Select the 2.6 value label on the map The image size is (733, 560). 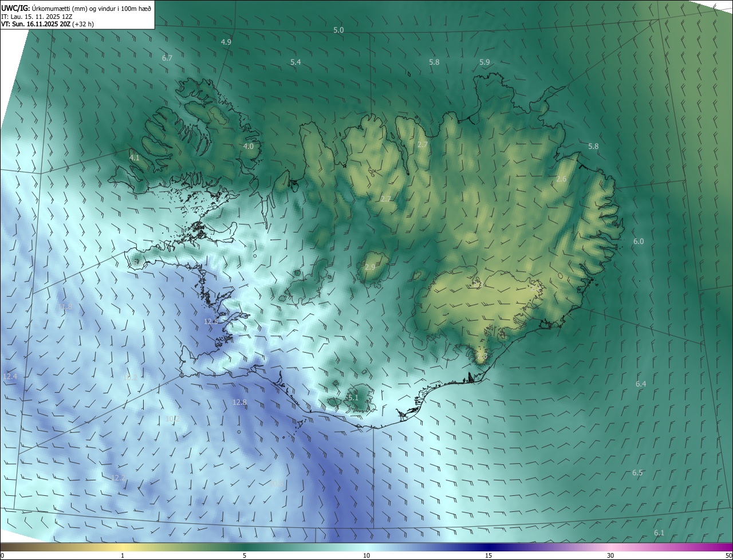pos(561,179)
